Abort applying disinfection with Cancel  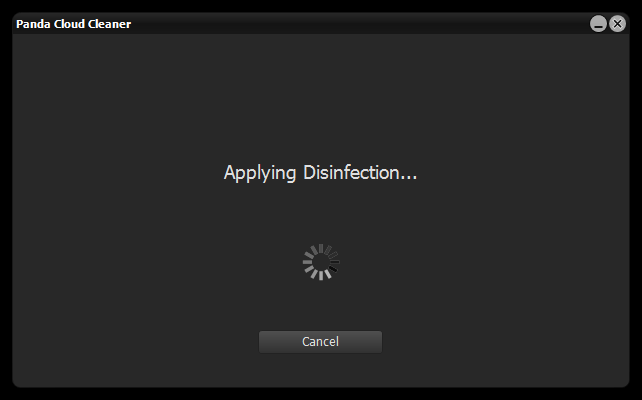[x=320, y=342]
